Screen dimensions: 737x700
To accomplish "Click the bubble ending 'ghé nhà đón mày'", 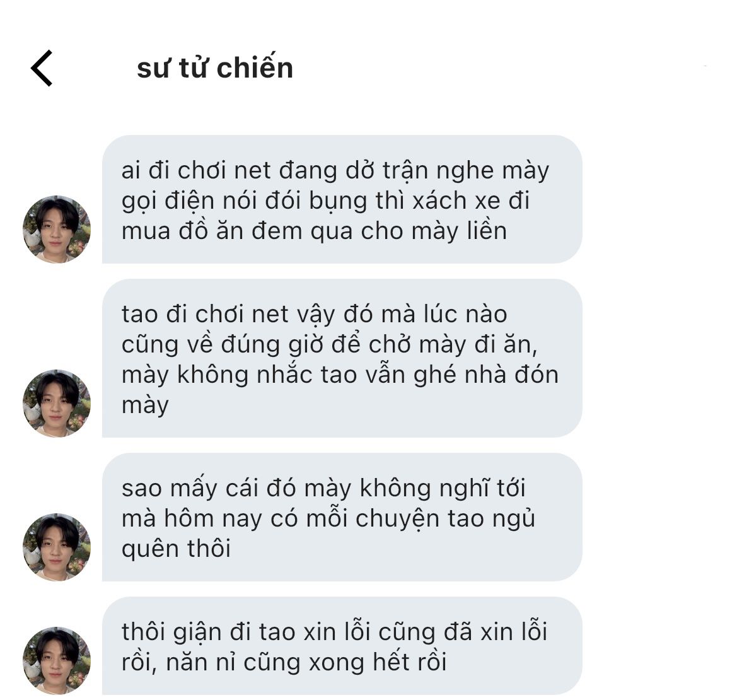I will 342,358.
